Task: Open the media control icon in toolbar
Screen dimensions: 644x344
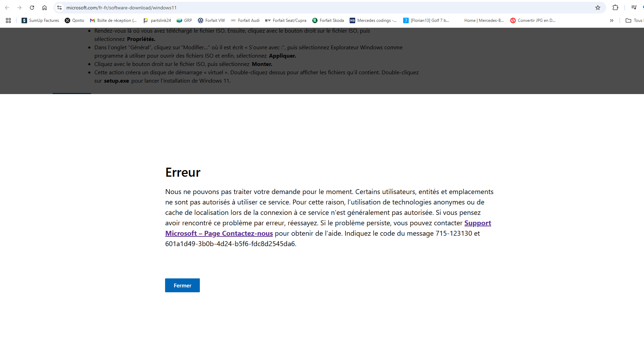Action: tap(634, 8)
